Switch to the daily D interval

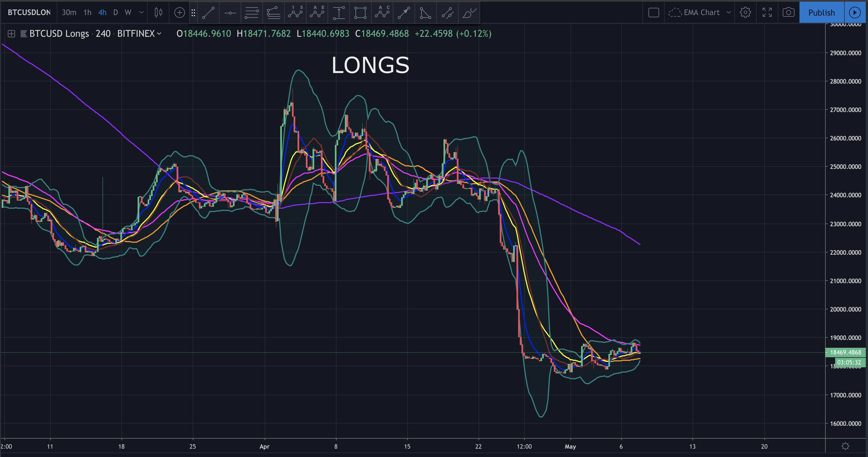(x=116, y=13)
